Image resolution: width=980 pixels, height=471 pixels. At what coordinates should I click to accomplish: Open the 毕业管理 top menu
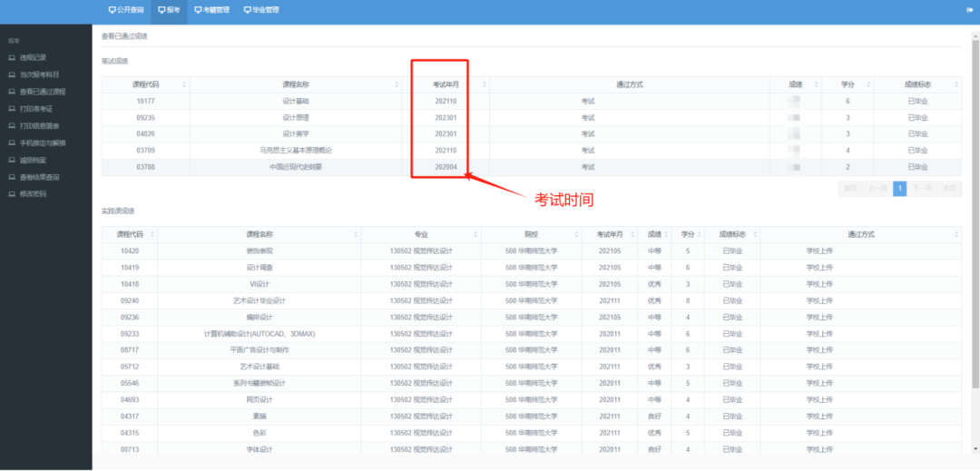point(260,10)
